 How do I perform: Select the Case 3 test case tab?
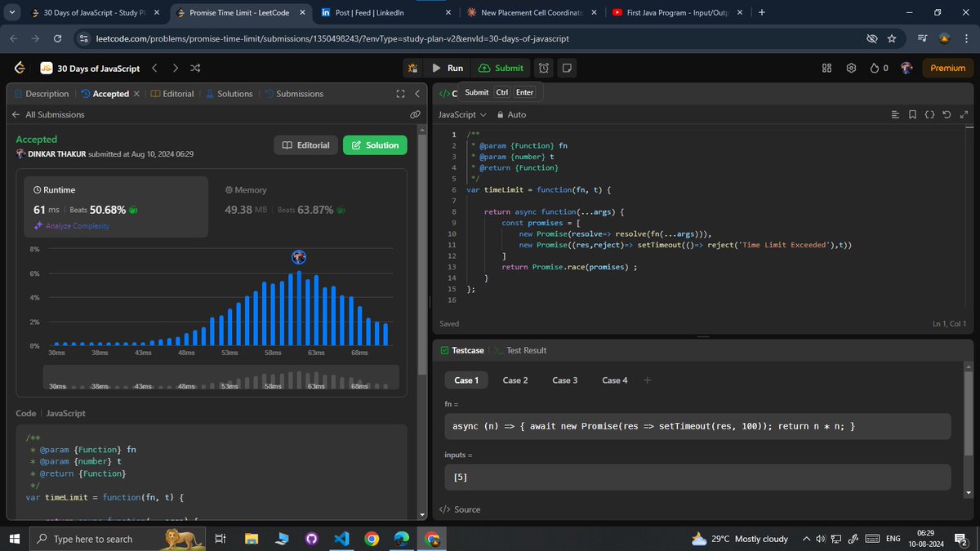click(564, 380)
